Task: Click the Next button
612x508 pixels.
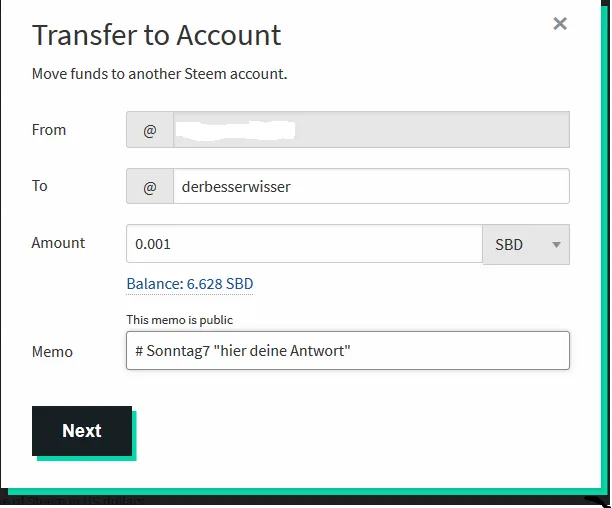Action: pos(82,431)
